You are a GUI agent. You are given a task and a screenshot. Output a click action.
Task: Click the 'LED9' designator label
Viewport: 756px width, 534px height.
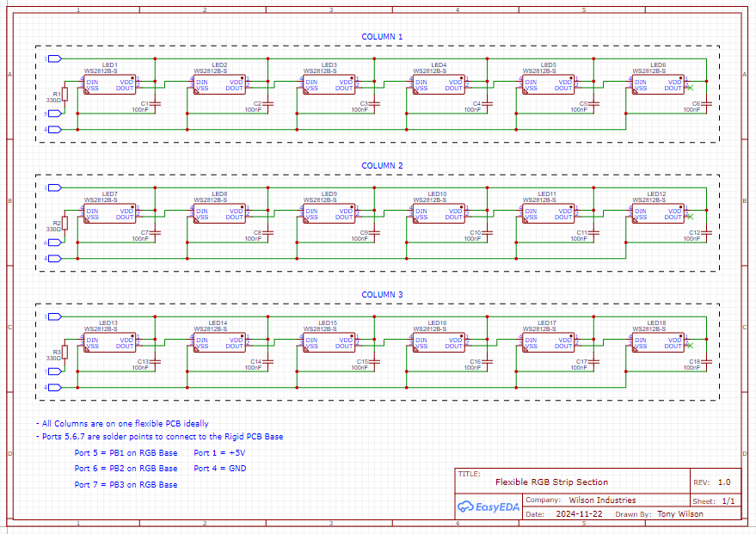[x=329, y=194]
